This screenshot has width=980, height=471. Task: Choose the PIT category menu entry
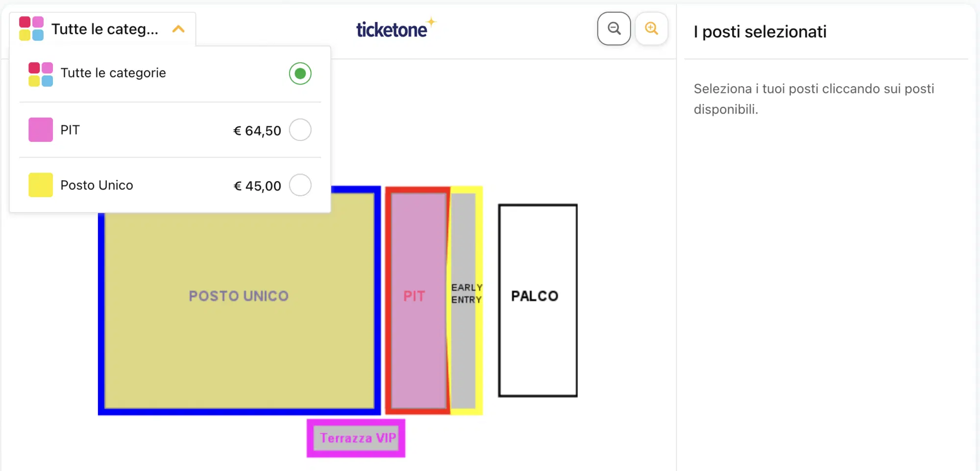click(x=70, y=130)
